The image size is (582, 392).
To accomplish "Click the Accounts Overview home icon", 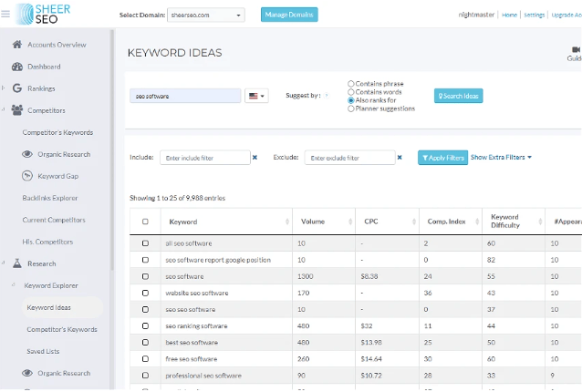I will tap(17, 45).
